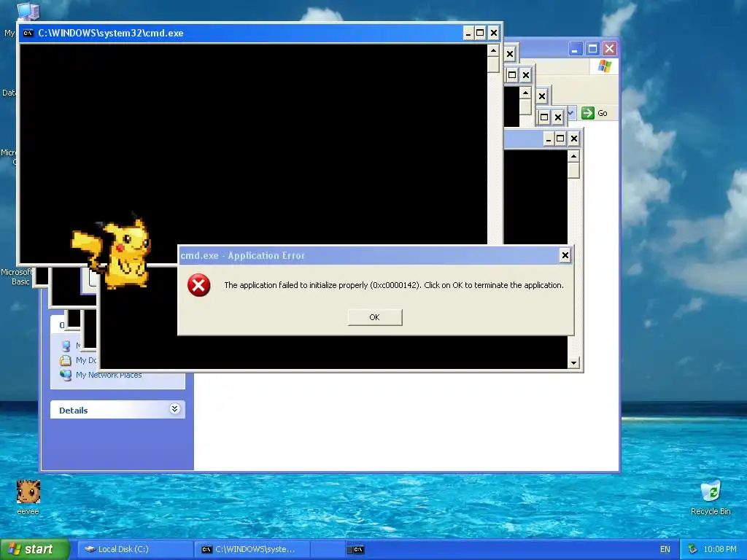Click the Go button in the Explorer window
Image resolution: width=747 pixels, height=560 pixels.
click(595, 113)
